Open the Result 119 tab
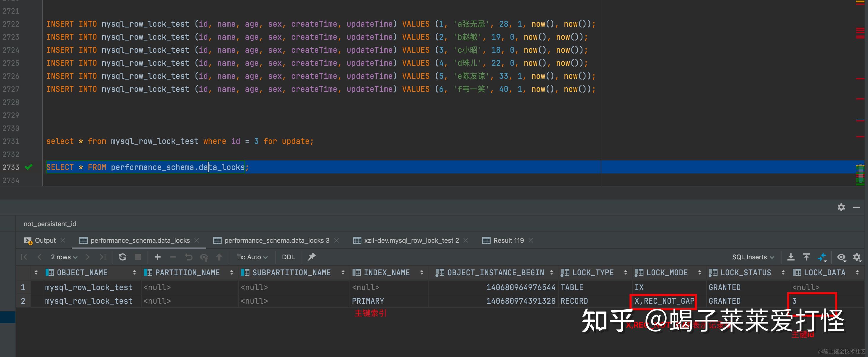 [x=508, y=240]
